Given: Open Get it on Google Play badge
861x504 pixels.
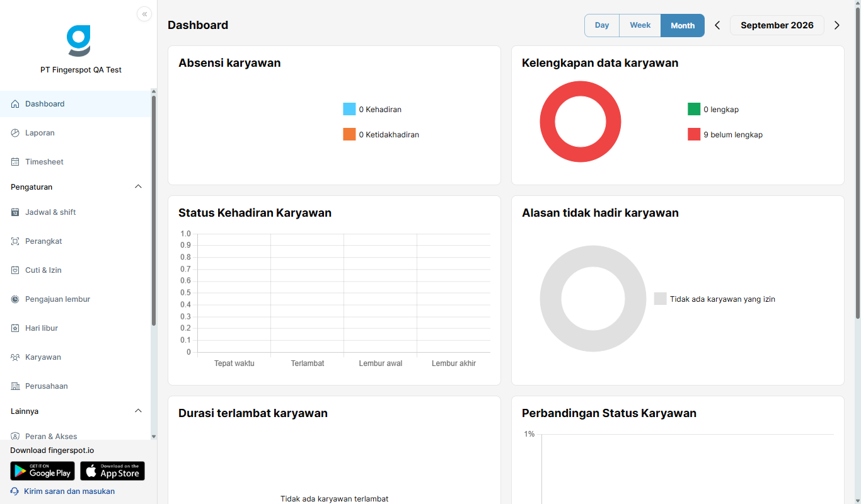Looking at the screenshot, I should tap(42, 471).
